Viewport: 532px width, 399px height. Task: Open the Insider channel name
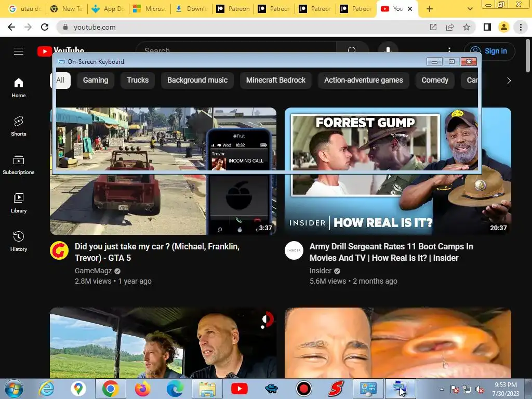[320, 271]
